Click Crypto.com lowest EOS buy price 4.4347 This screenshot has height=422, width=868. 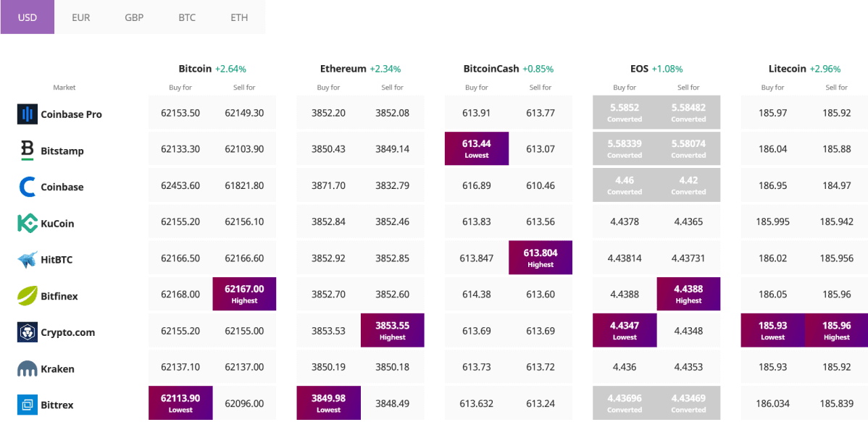[x=625, y=330]
